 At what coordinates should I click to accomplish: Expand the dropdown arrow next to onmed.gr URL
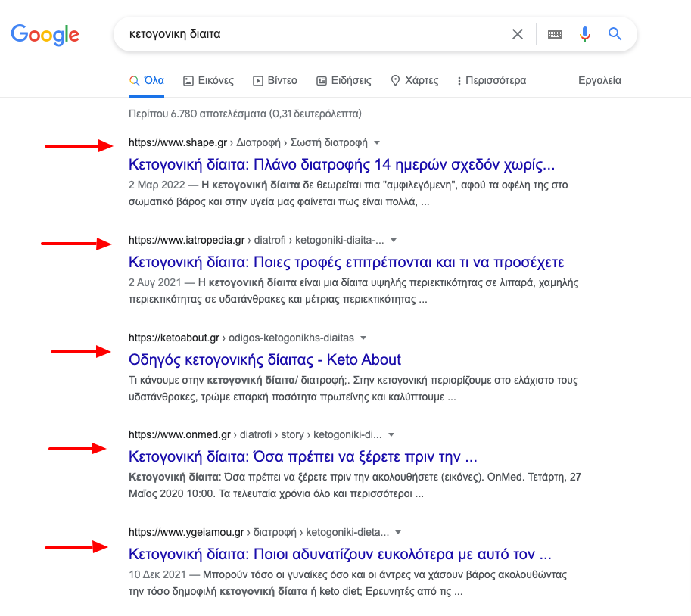pos(391,435)
